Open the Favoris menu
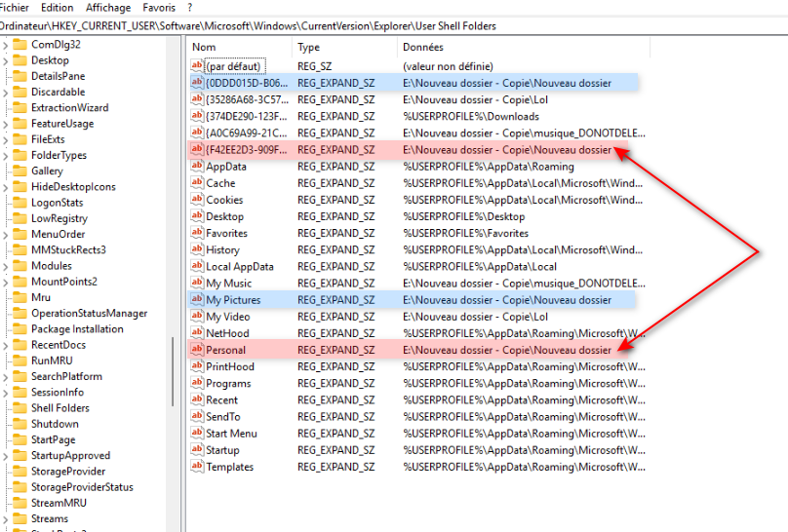Image resolution: width=788 pixels, height=532 pixels. (x=159, y=8)
